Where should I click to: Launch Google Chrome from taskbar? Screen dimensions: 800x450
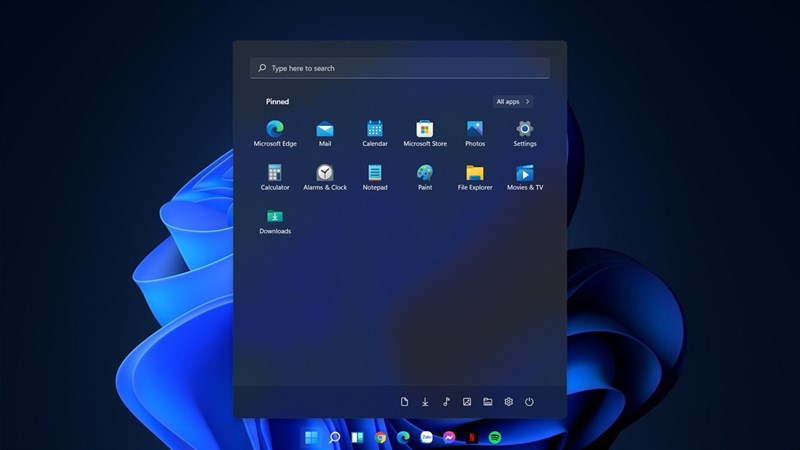[x=380, y=437]
